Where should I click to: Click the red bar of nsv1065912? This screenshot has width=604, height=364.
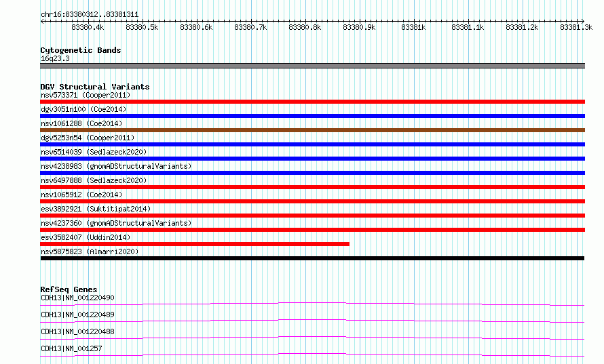click(312, 201)
